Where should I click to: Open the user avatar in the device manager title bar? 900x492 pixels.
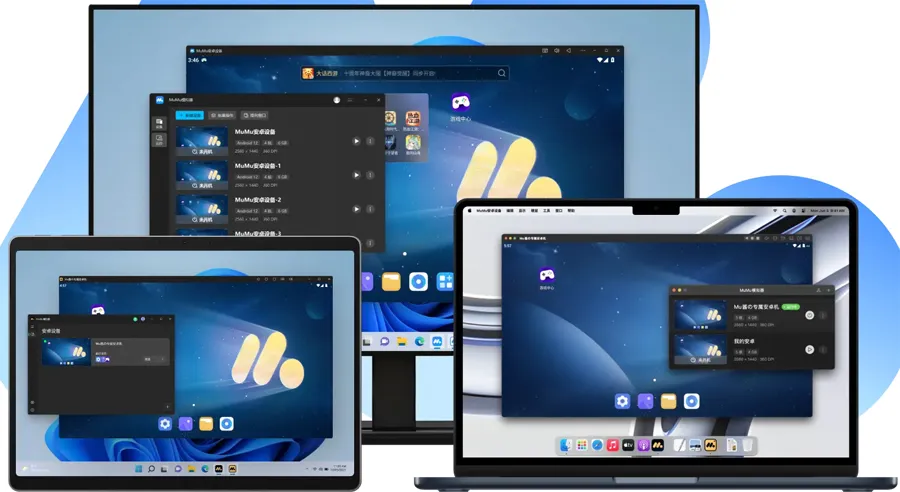tap(337, 100)
